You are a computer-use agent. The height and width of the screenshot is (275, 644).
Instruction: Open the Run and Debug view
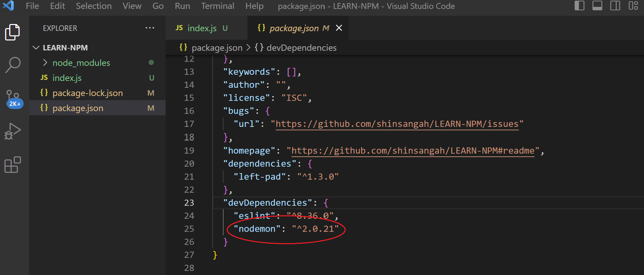point(13,131)
